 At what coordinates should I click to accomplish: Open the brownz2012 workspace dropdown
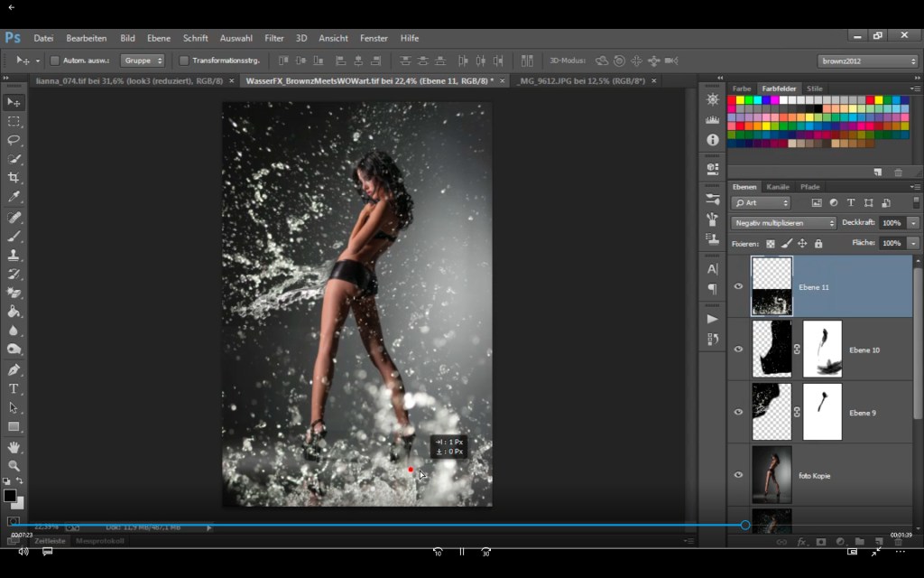point(867,61)
